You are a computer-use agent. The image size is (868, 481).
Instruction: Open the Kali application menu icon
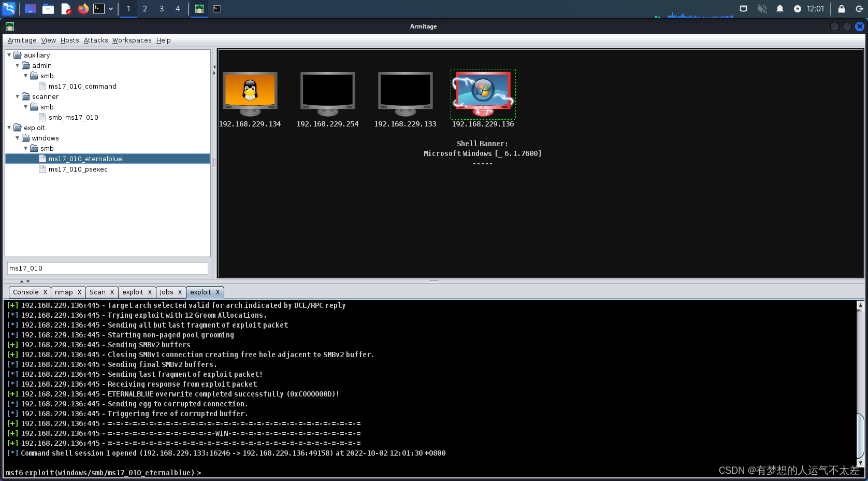9,9
